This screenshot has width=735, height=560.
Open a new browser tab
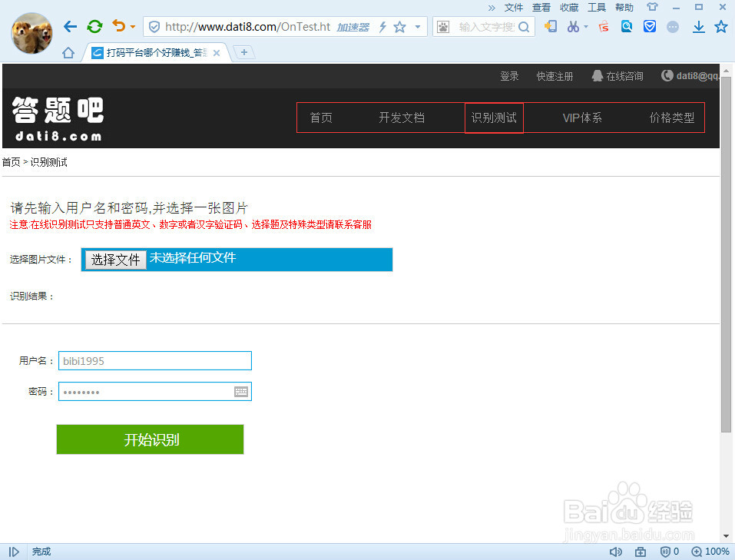coord(243,52)
